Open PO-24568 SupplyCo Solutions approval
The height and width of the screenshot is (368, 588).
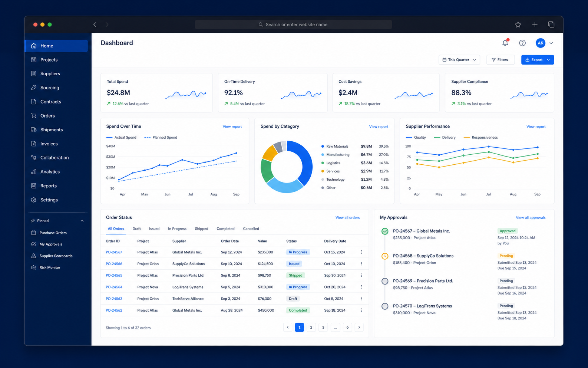click(423, 256)
